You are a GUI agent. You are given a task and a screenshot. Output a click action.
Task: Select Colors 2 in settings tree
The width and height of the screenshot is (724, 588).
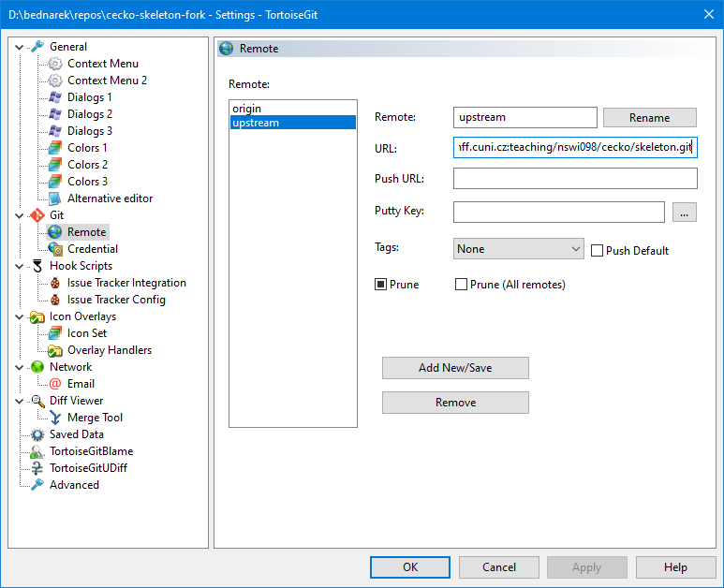pos(87,165)
